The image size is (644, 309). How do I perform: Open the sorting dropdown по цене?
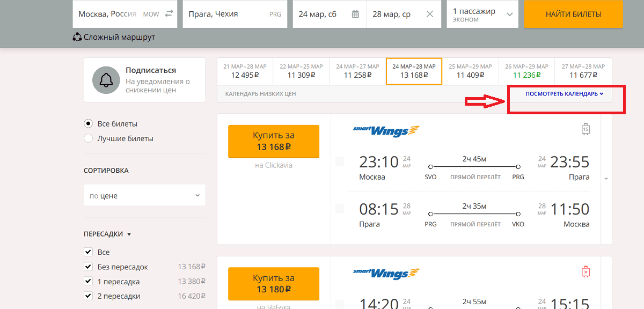click(145, 195)
